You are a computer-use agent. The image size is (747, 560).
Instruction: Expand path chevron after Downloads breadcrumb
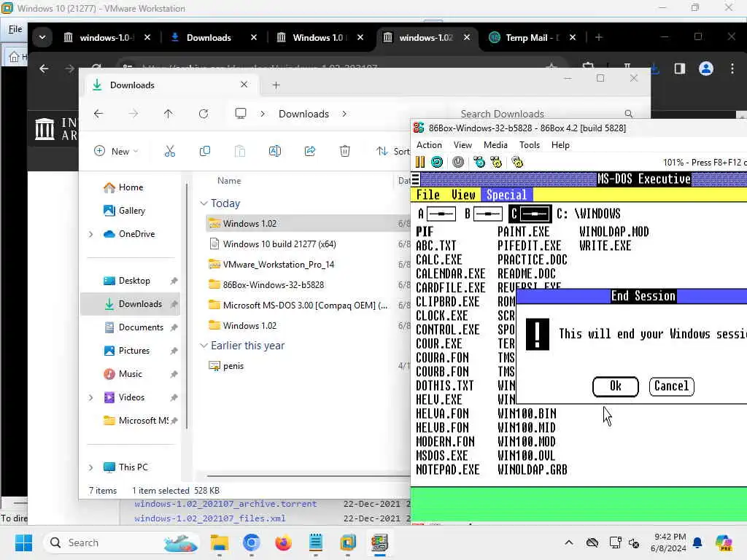pos(344,114)
